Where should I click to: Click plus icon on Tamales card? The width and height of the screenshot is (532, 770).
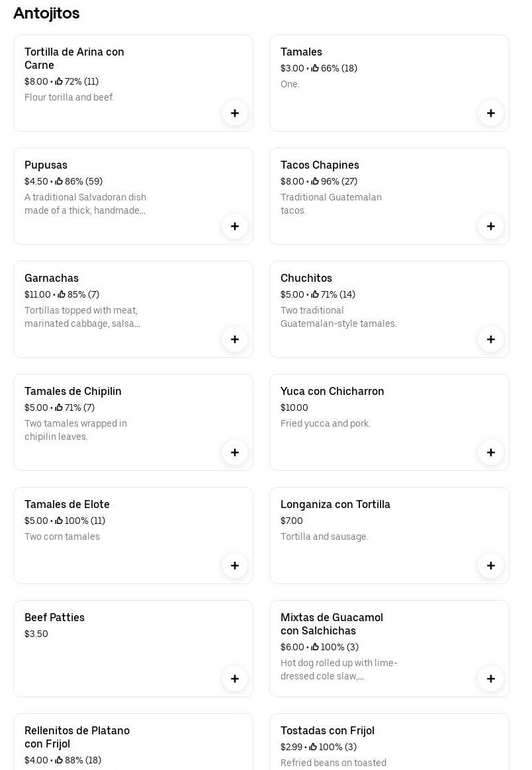coord(491,113)
